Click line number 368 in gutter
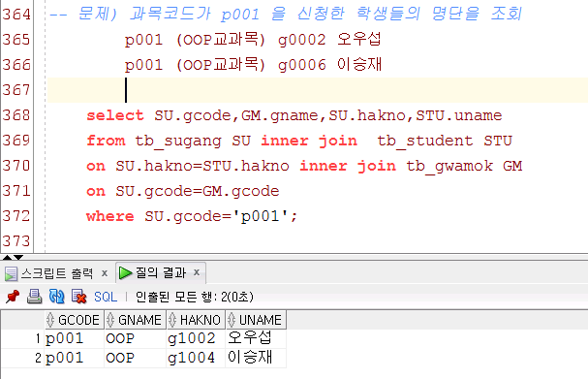The width and height of the screenshot is (588, 379). click(x=16, y=115)
